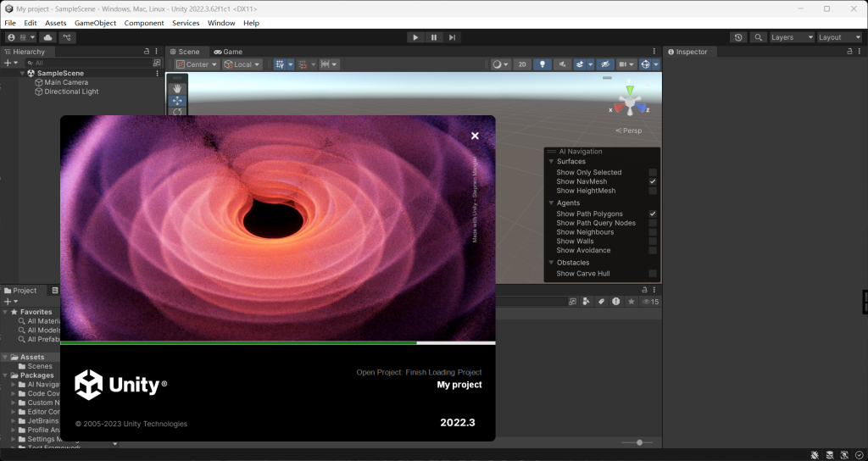Image resolution: width=868 pixels, height=461 pixels.
Task: Uncheck Show Path Polygons checkbox
Action: click(x=653, y=214)
